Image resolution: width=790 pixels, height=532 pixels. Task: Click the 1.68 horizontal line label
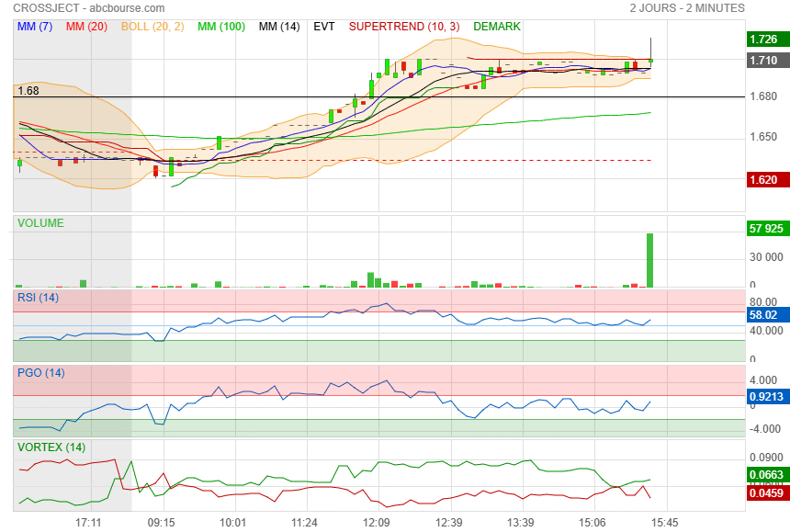(28, 91)
